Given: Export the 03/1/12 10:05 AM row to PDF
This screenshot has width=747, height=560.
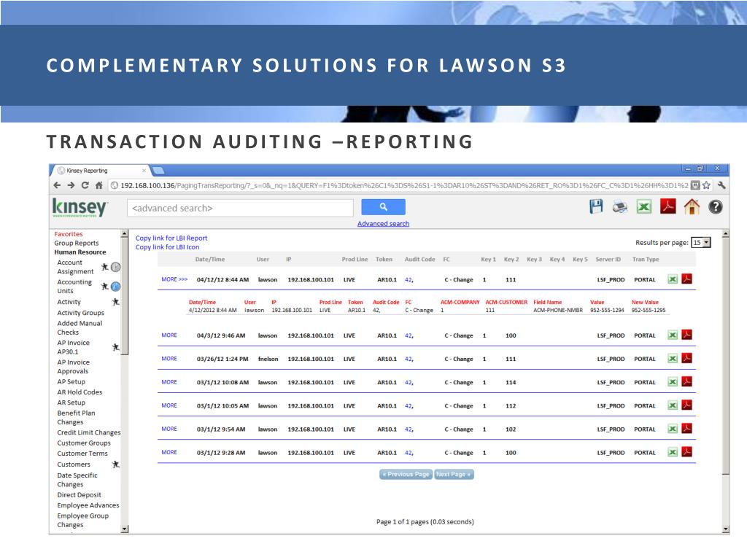Looking at the screenshot, I should point(686,405).
